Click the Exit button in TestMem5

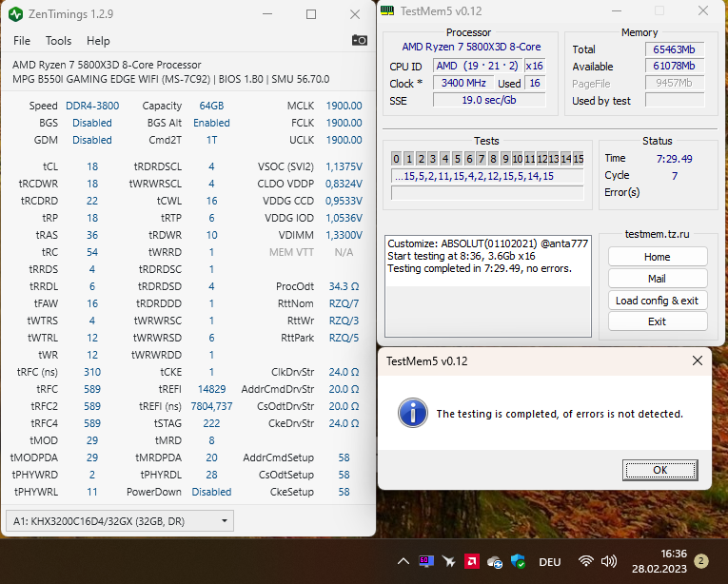coord(658,321)
